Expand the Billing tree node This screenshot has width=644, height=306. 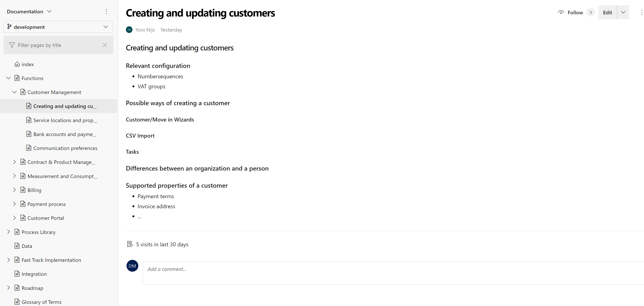click(x=14, y=190)
